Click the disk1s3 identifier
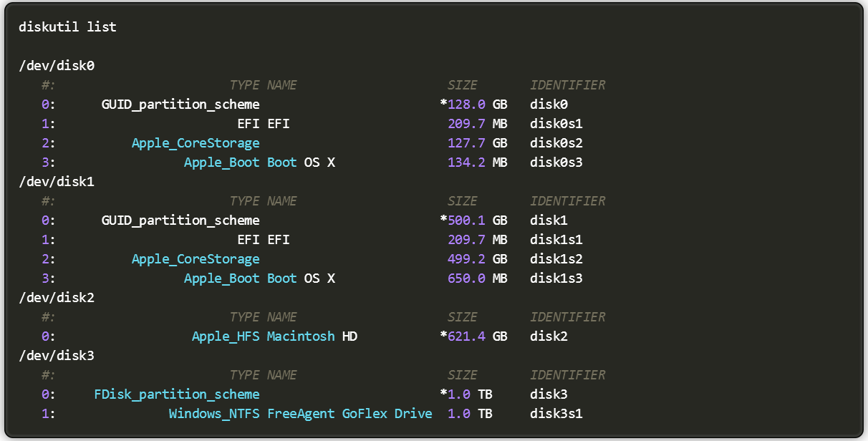 click(x=556, y=278)
